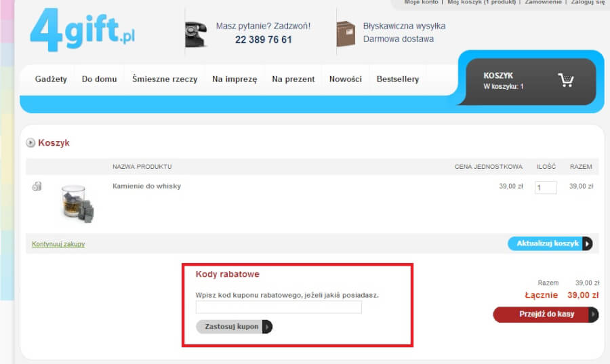Screen dimensions: 610x364
Task: Browse the Bestsellery section
Action: point(397,79)
